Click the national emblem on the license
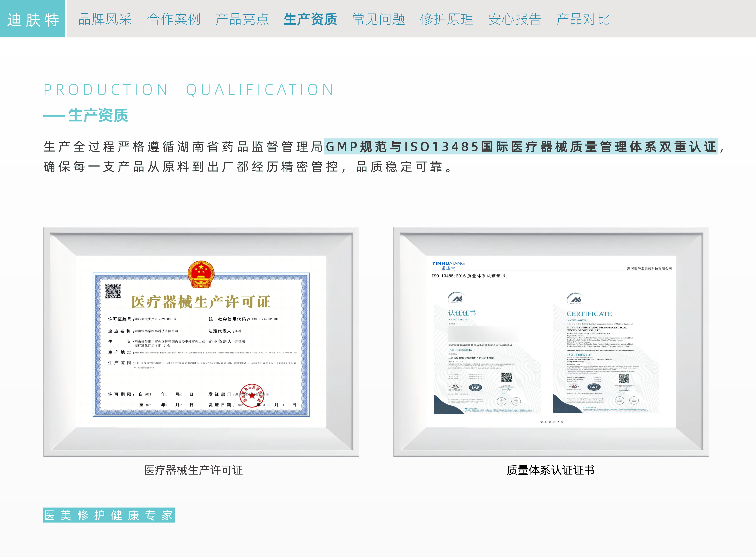Screen dimensions: 756x557 click(x=201, y=274)
